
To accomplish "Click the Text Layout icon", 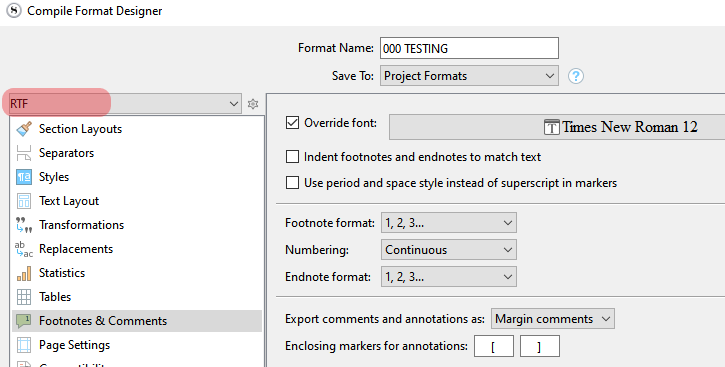I will pyautogui.click(x=24, y=201).
